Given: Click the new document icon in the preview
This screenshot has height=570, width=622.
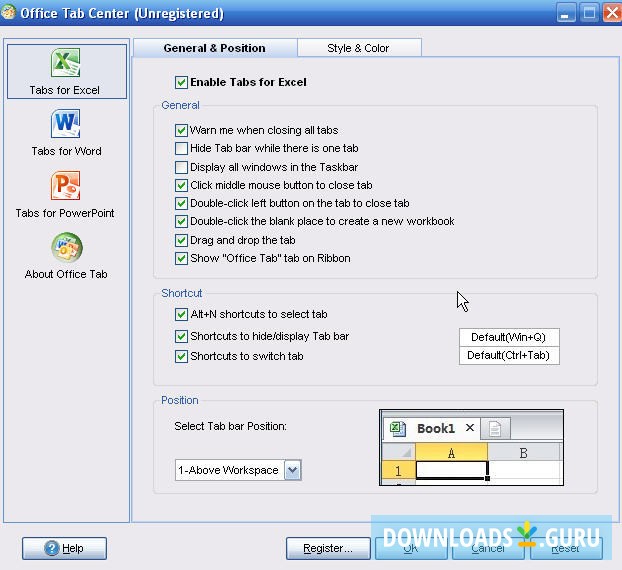Looking at the screenshot, I should point(495,429).
